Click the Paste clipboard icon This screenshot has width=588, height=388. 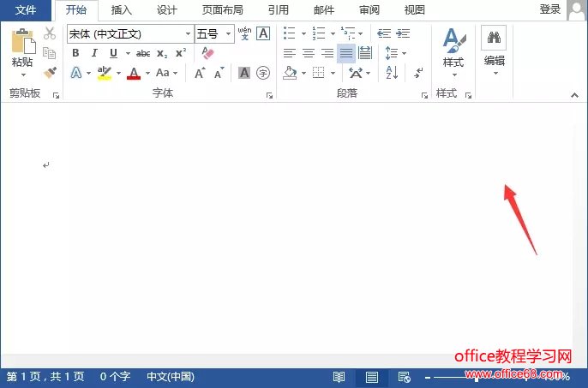pos(23,41)
